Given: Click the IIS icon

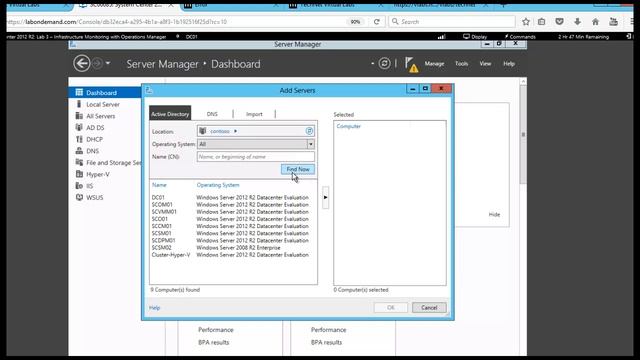Looking at the screenshot, I should (79, 186).
